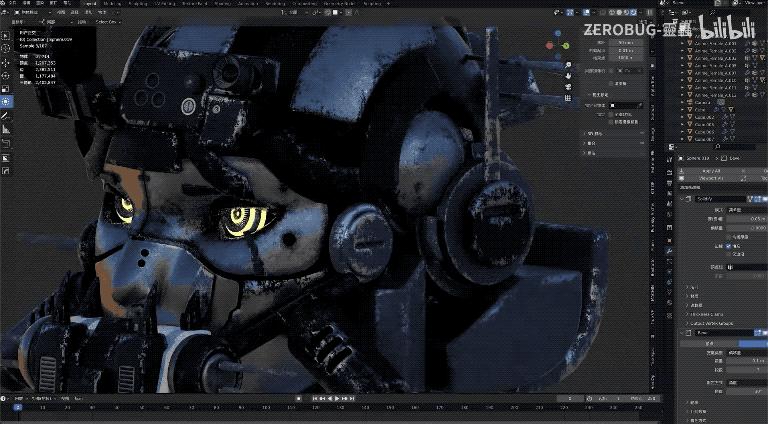Screen dimensions: 768x424
Task: Select the Annotate pencil tool
Action: tap(6, 116)
